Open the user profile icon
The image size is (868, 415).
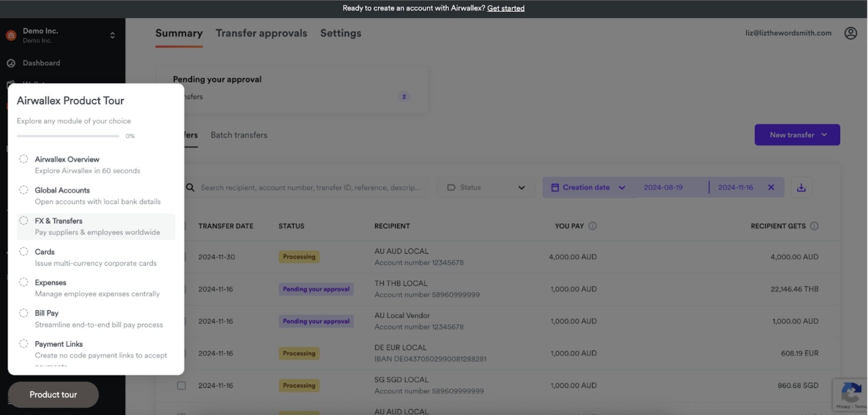(850, 33)
